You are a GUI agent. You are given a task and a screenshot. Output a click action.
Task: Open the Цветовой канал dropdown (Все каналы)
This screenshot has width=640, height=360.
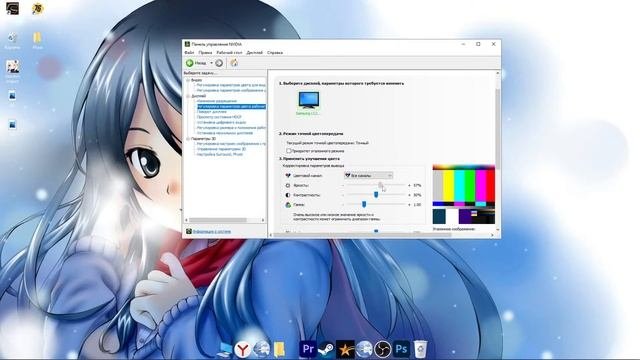(369, 175)
